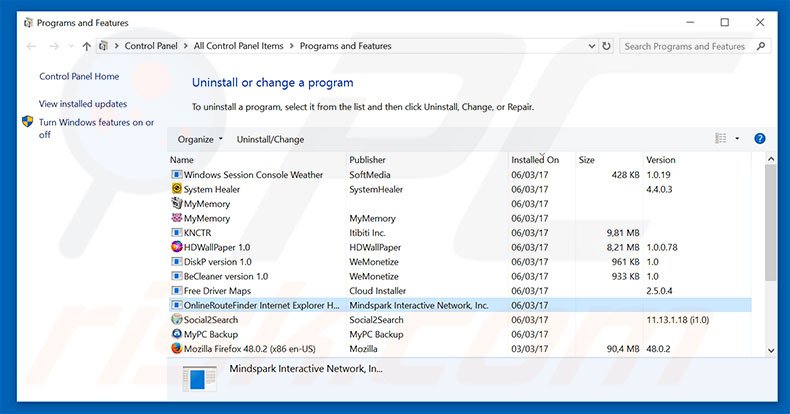Open View installed updates link

[x=83, y=104]
